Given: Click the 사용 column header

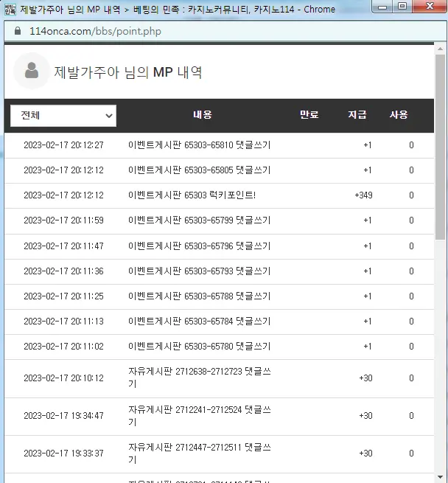Looking at the screenshot, I should pos(399,115).
